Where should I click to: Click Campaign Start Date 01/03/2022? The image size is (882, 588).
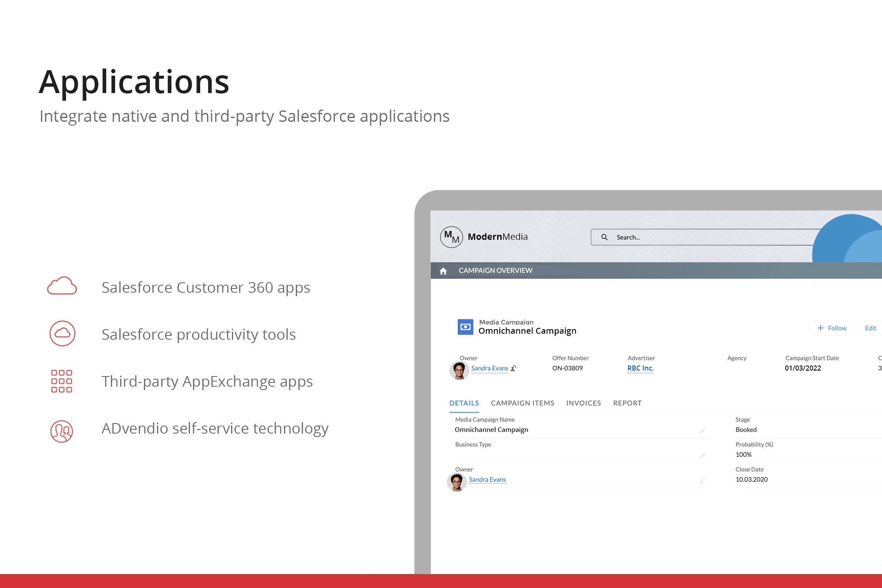point(802,368)
